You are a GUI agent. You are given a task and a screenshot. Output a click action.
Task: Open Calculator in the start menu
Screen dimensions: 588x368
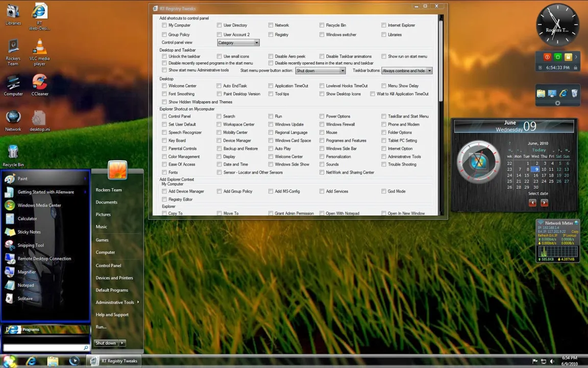pos(45,219)
